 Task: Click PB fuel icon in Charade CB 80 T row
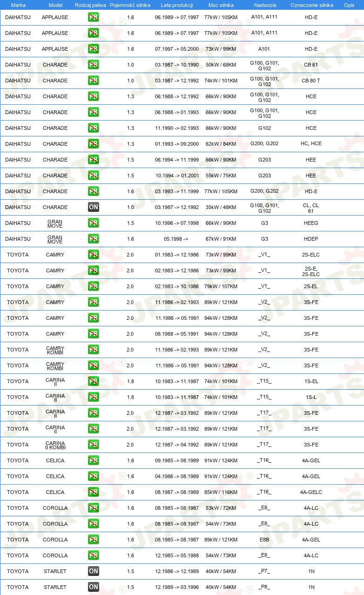pos(93,81)
